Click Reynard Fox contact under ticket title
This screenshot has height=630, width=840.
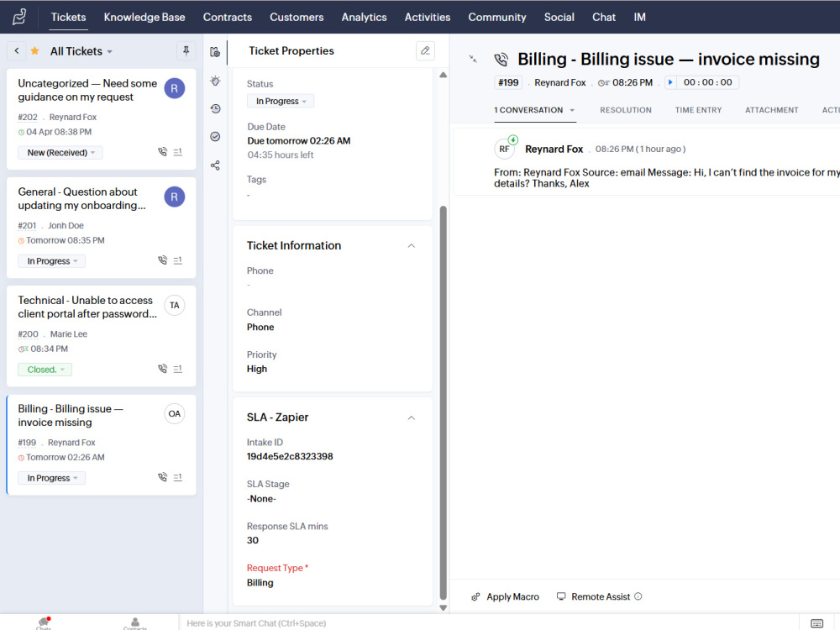tap(559, 82)
